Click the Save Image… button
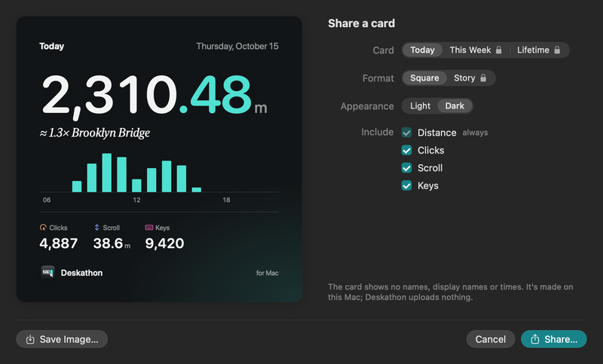The width and height of the screenshot is (603, 364). pos(62,339)
